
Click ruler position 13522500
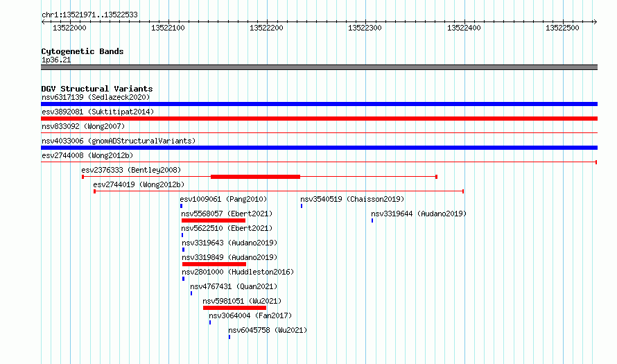click(562, 28)
